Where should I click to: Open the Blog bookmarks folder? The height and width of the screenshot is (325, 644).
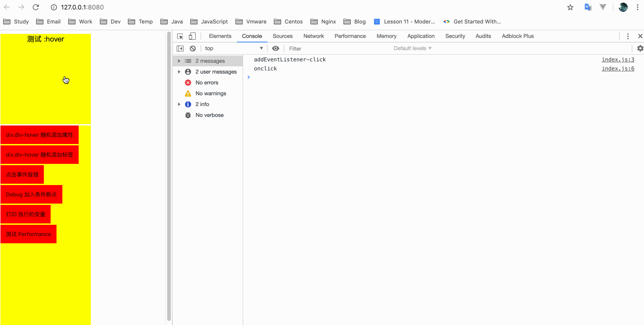tap(355, 22)
